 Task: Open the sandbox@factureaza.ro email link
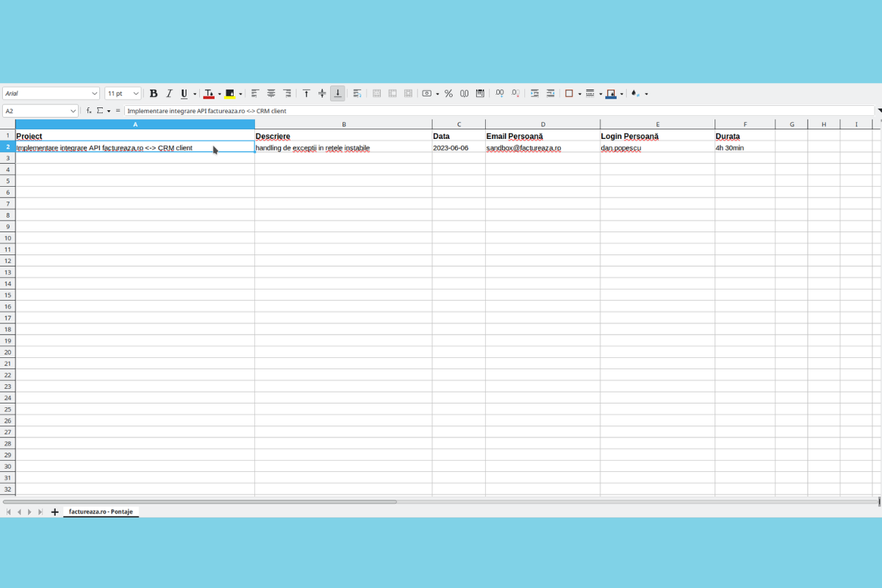coord(523,147)
